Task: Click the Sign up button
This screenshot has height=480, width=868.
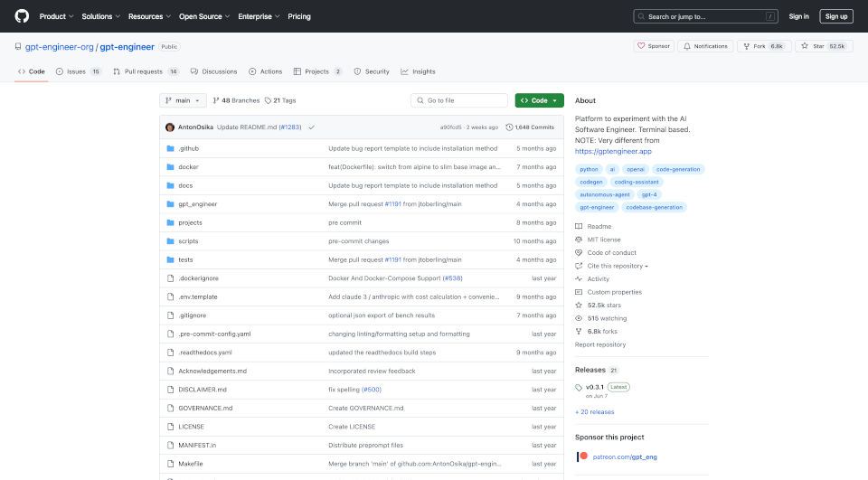Action: coord(835,16)
